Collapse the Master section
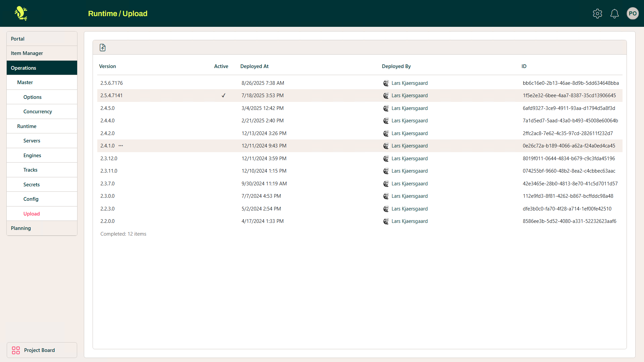644x362 pixels. click(x=42, y=82)
